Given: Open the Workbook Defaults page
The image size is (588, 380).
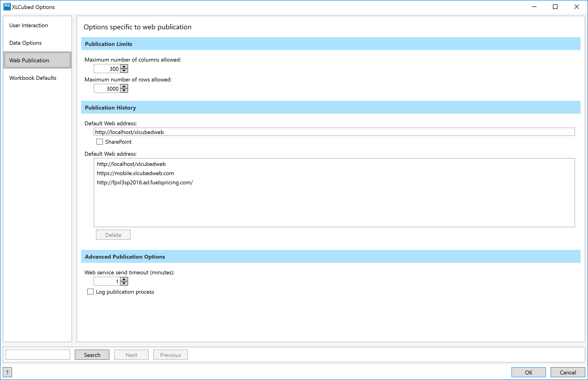Looking at the screenshot, I should coord(37,78).
